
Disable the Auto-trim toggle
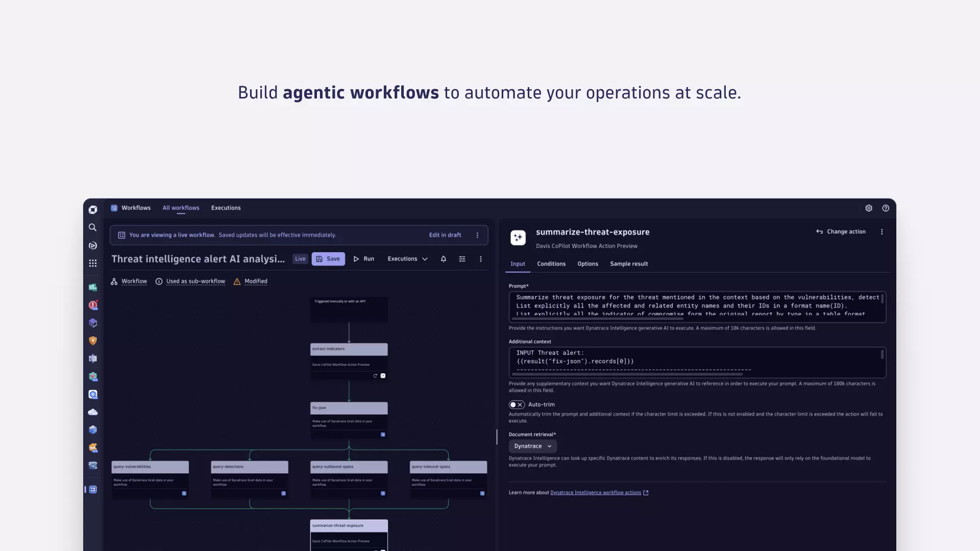(x=516, y=404)
